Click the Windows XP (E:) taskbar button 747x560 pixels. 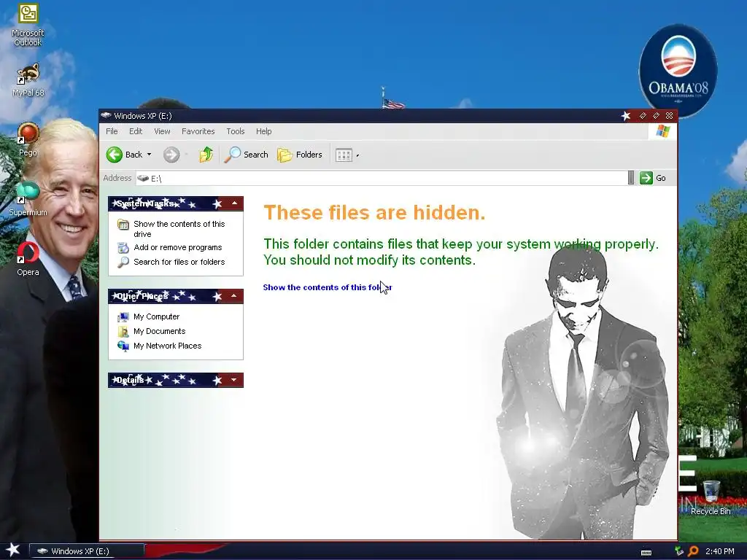[87, 551]
